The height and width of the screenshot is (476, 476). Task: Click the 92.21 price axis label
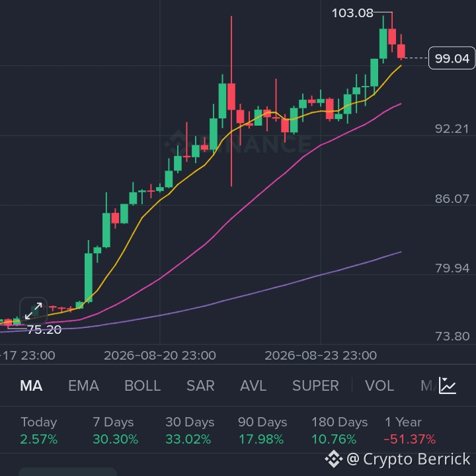tap(452, 129)
